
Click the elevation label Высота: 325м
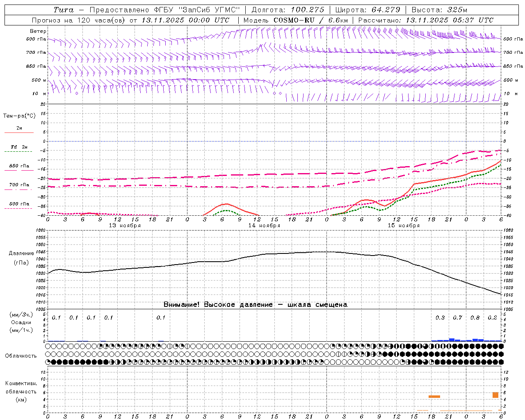coord(439,10)
